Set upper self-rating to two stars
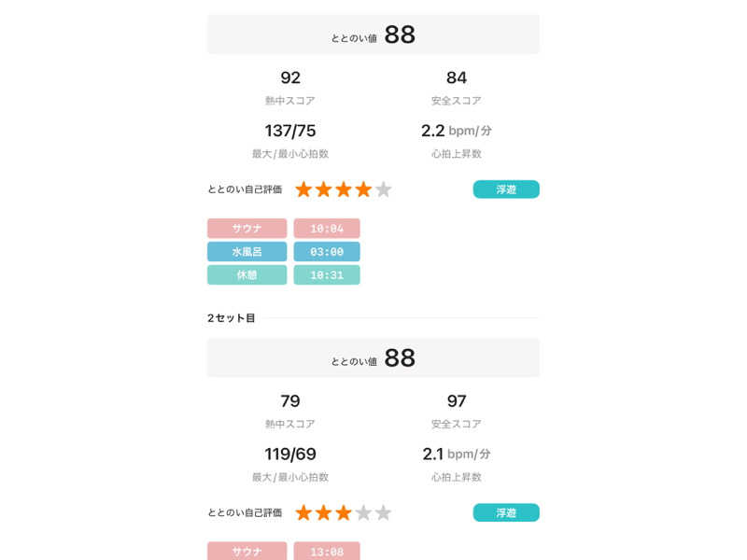The height and width of the screenshot is (560, 747). (324, 189)
